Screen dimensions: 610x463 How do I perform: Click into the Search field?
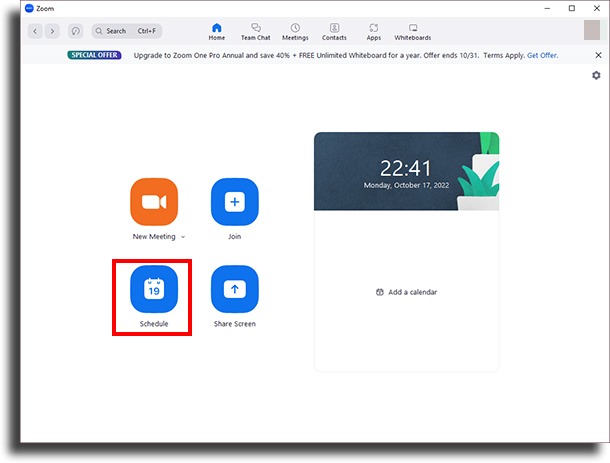coord(127,31)
